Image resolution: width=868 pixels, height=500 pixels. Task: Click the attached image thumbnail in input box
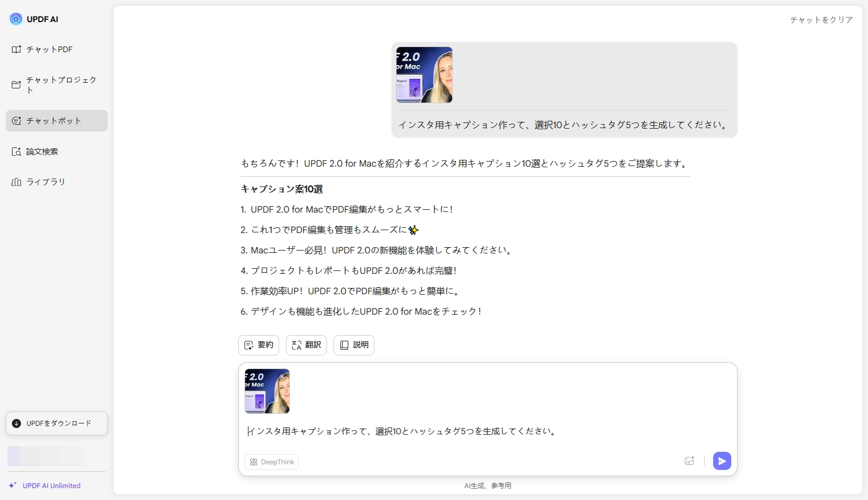[x=267, y=391]
